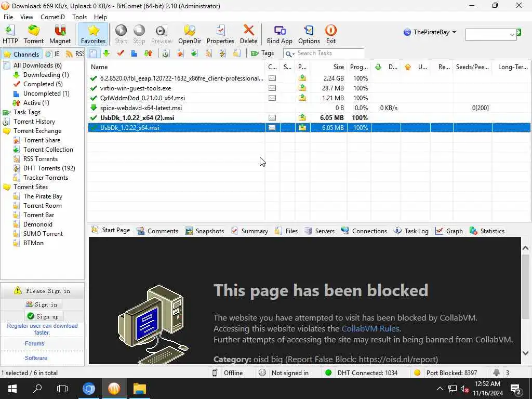Click the Tags toolbar button

click(x=262, y=54)
